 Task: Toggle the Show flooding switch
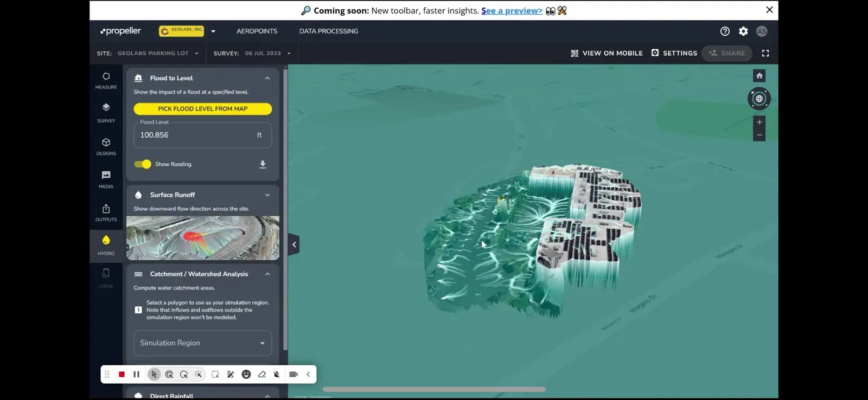point(143,164)
